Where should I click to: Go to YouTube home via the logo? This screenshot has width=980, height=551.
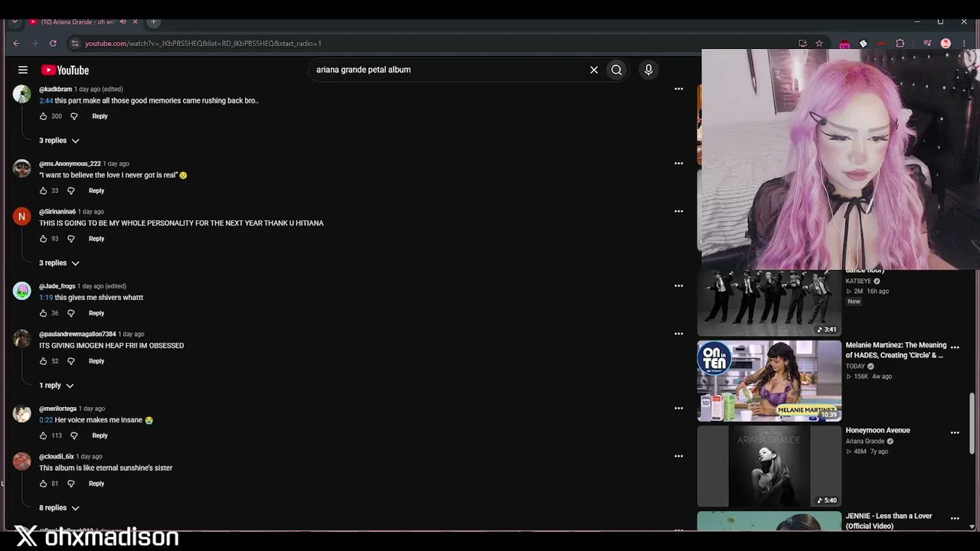[65, 70]
